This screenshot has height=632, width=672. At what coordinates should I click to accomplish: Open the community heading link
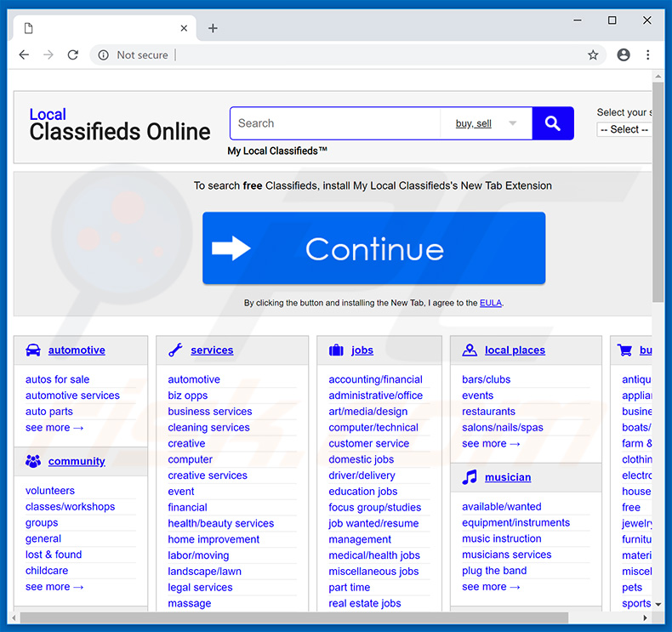pyautogui.click(x=77, y=462)
